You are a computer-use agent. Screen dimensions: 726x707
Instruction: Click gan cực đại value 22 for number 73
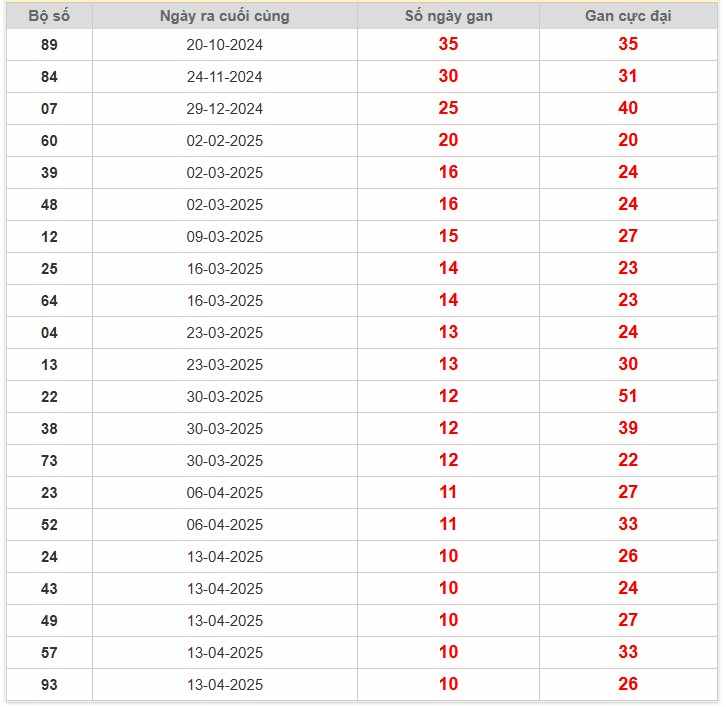point(628,460)
